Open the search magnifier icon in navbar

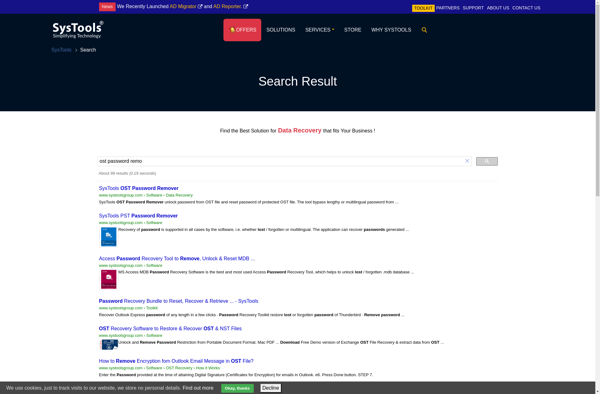[424, 30]
